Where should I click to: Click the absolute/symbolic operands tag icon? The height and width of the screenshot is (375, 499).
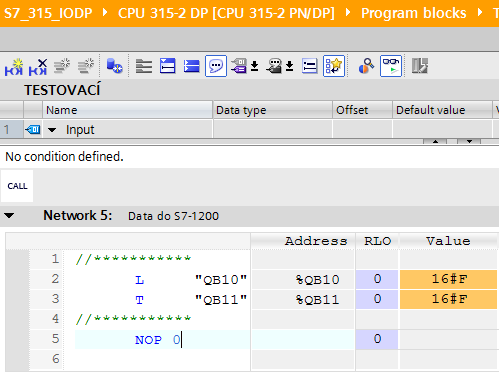(x=239, y=66)
